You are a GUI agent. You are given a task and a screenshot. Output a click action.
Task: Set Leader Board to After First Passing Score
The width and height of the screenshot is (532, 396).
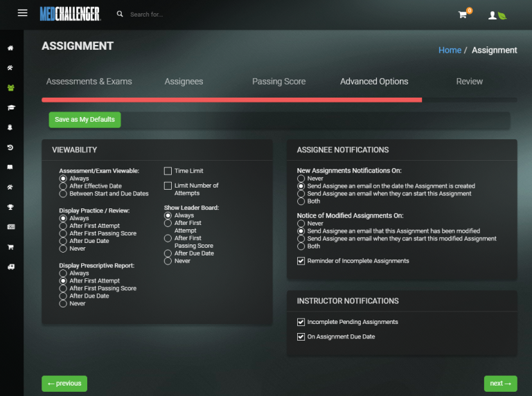(x=168, y=238)
